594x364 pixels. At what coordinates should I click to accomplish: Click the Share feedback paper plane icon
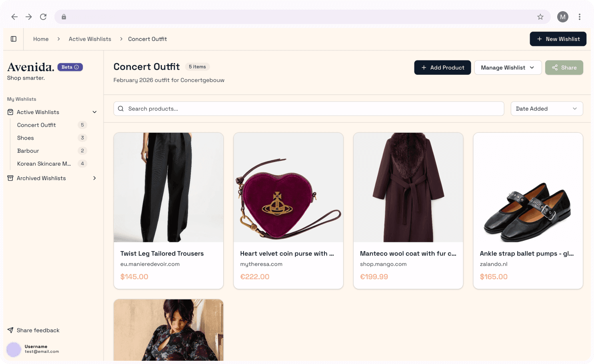[10, 330]
